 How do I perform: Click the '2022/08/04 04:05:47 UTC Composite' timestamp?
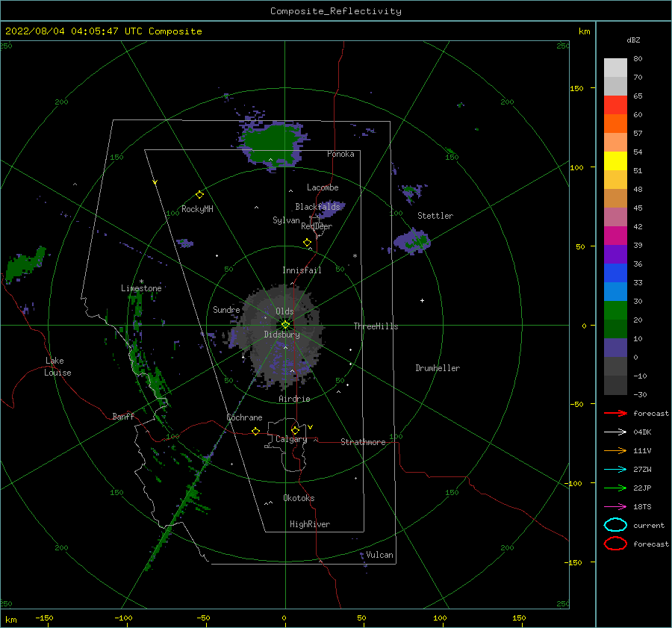[103, 31]
